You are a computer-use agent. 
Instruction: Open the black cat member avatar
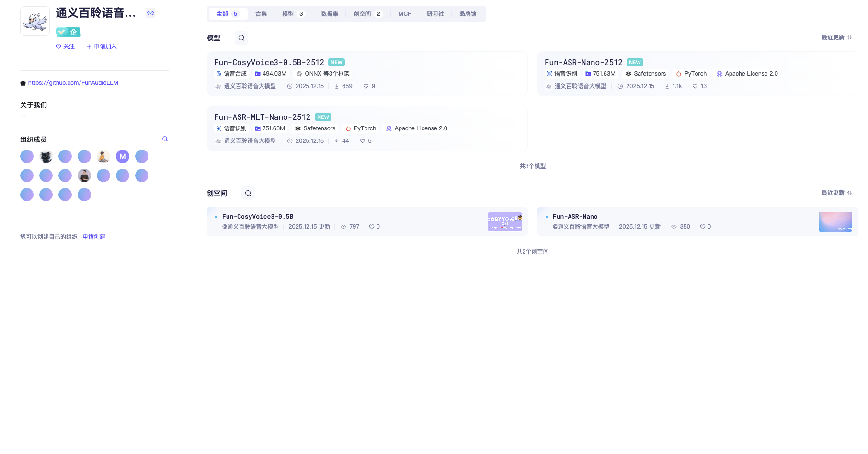[x=46, y=156]
